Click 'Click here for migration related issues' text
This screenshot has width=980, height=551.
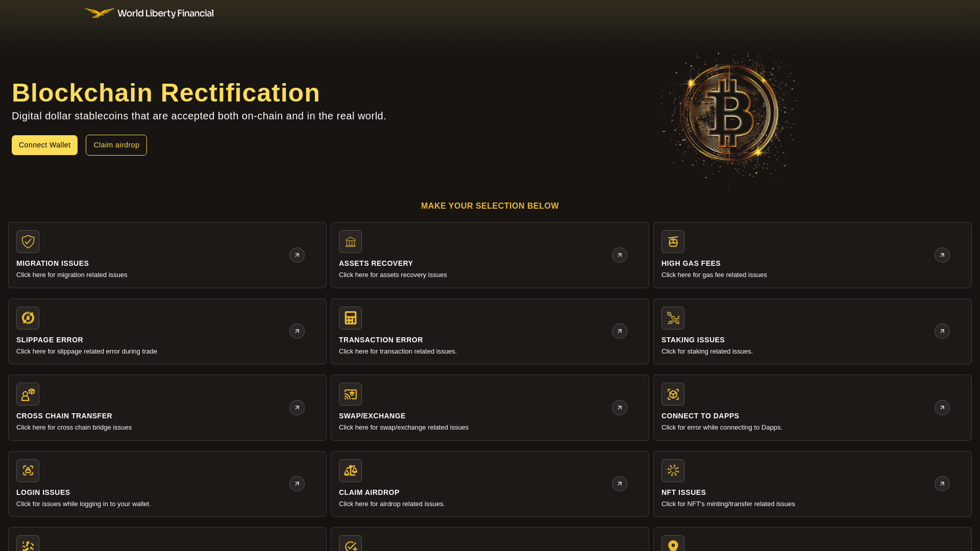(71, 275)
